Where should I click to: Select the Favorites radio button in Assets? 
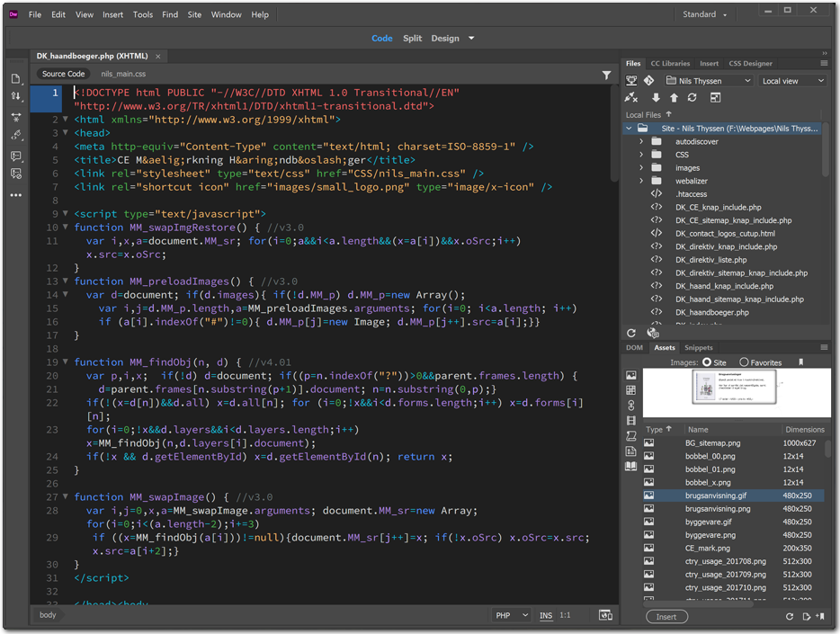[744, 362]
